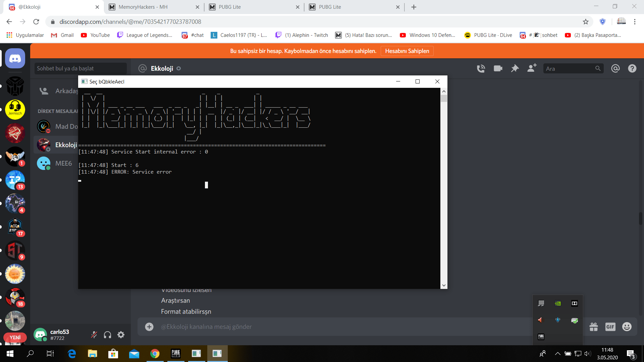This screenshot has height=362, width=644.
Task: Open taskbar search
Action: tap(30, 354)
